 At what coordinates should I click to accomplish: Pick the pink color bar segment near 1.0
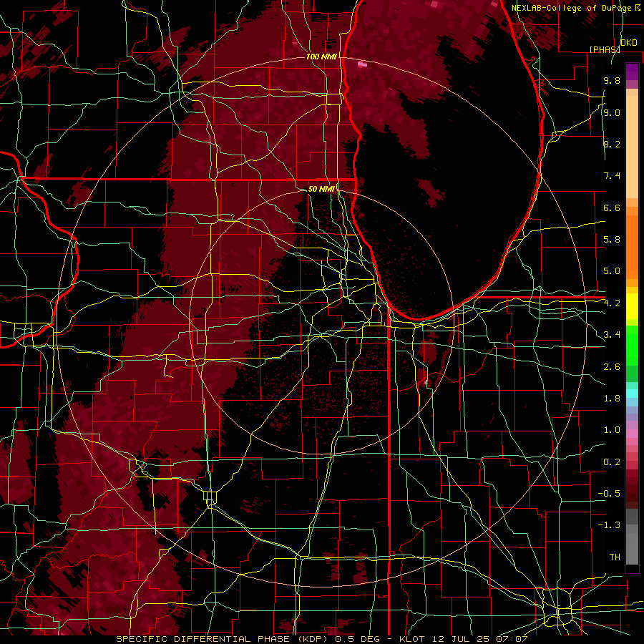point(632,433)
